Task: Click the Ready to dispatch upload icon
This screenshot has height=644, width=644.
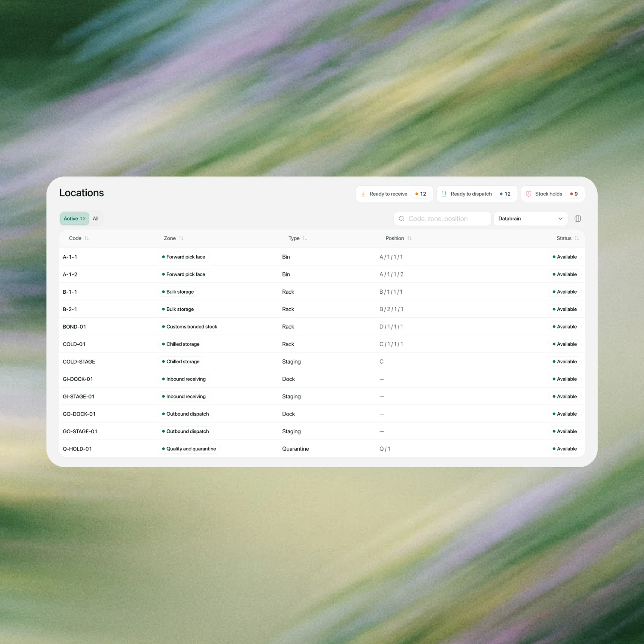Action: tap(444, 194)
